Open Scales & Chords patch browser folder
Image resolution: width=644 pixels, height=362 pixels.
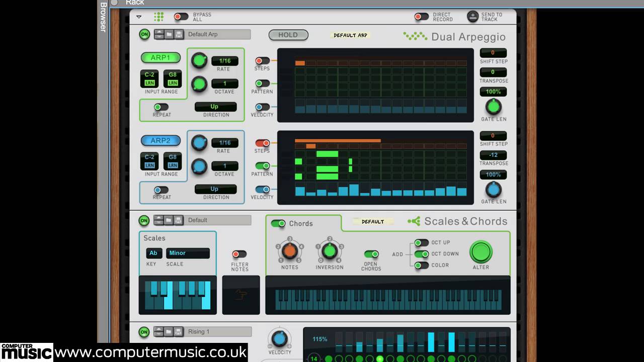pos(169,220)
